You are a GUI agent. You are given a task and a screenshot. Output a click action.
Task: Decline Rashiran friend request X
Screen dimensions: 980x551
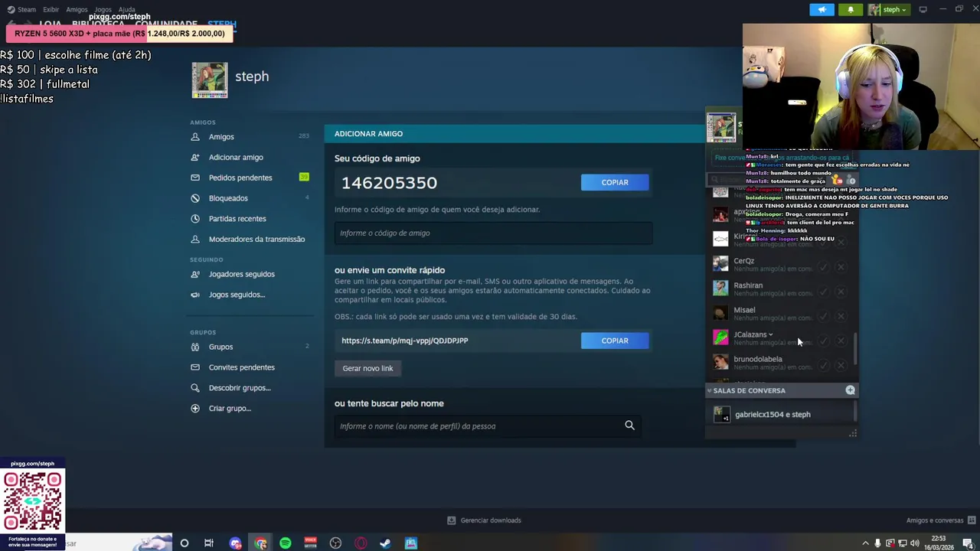[841, 292]
